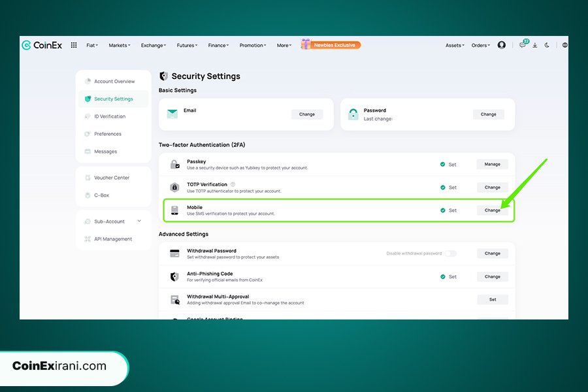
Task: Click Set status beside Passkey
Action: coord(448,165)
